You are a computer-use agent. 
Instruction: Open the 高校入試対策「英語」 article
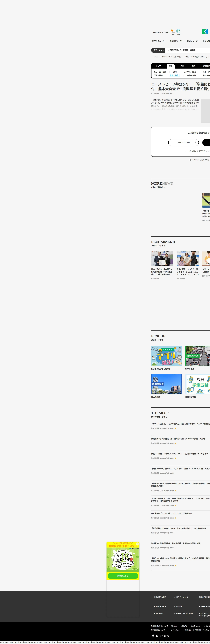click(x=180, y=560)
